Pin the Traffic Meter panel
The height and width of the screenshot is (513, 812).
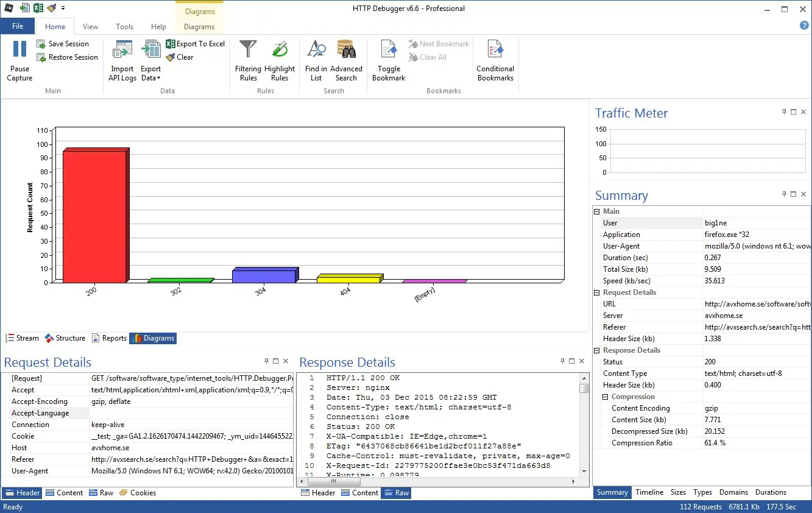coord(784,112)
